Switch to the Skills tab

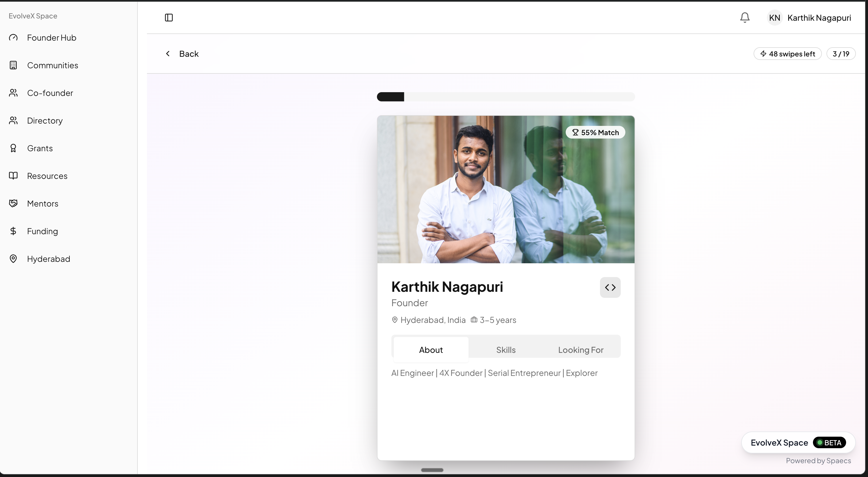tap(505, 350)
